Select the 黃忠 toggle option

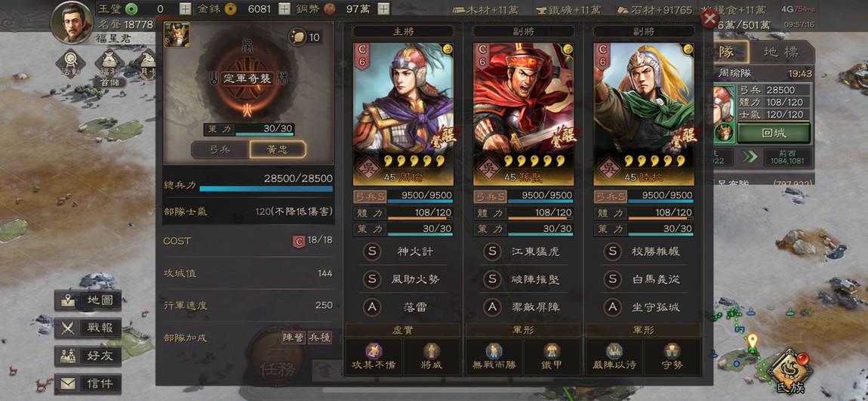[x=277, y=150]
